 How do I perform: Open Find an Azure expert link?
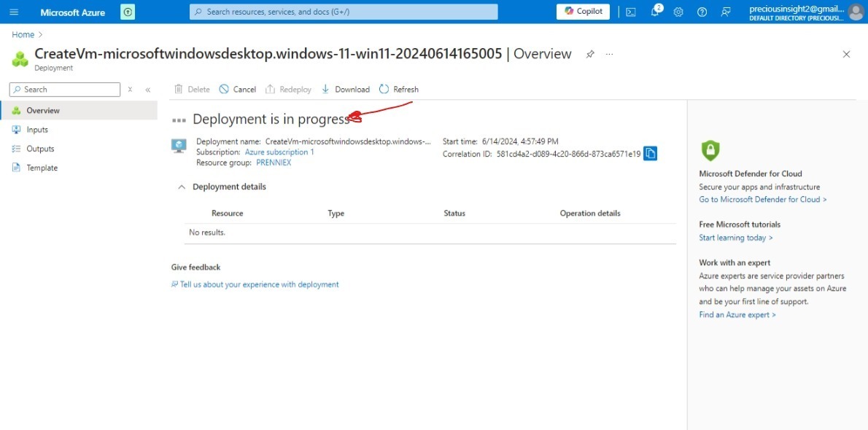click(x=737, y=315)
